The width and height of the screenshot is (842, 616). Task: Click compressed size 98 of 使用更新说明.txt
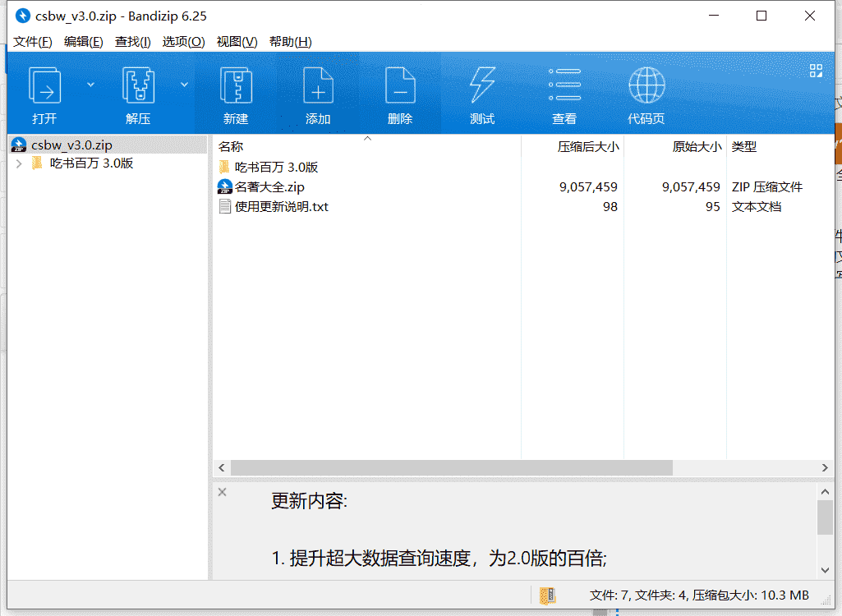(x=610, y=207)
